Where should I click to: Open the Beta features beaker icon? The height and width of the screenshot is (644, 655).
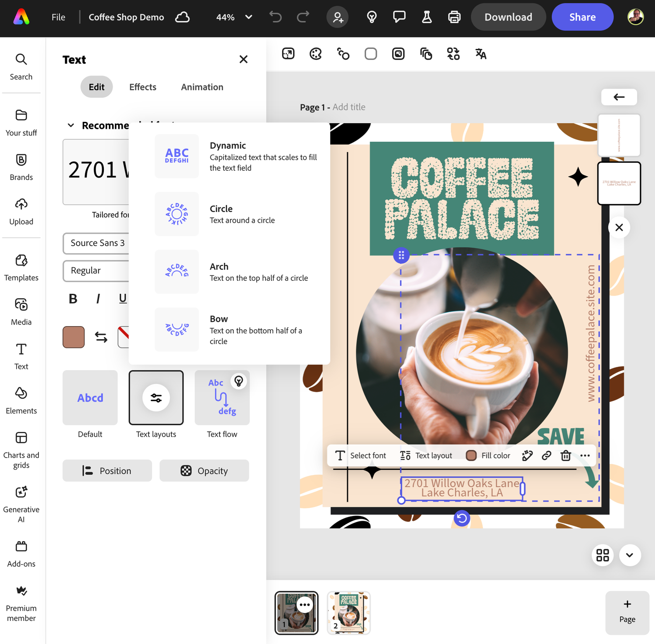point(427,17)
